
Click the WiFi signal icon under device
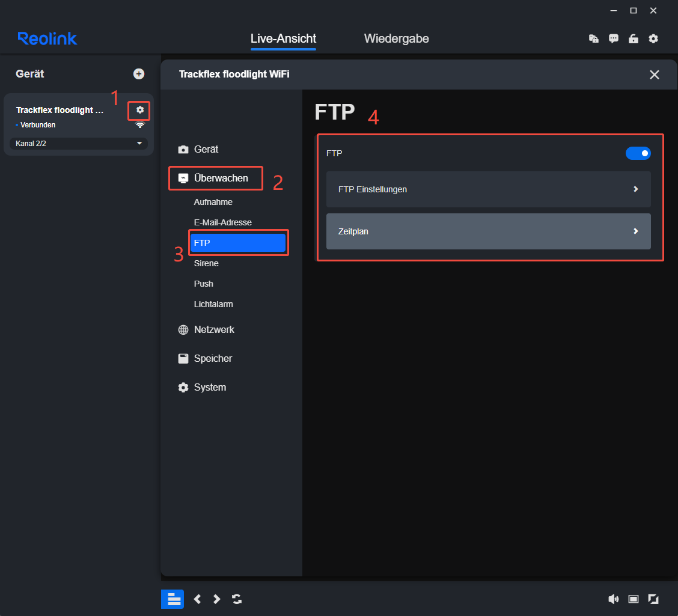(139, 125)
